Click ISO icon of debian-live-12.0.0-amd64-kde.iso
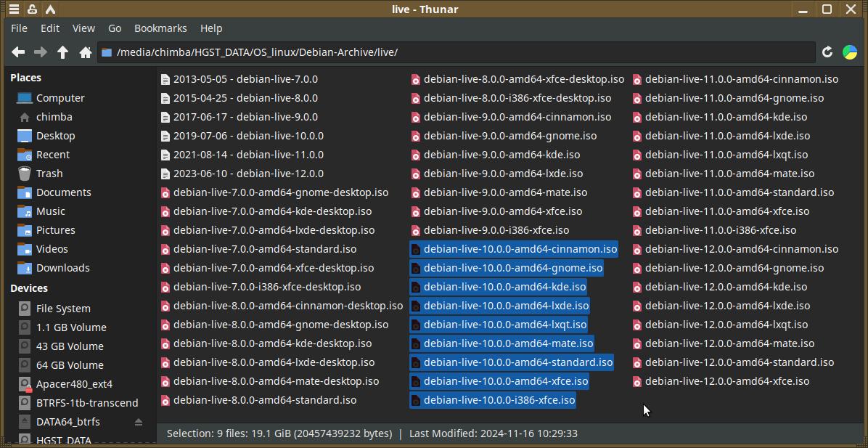This screenshot has height=448, width=868. (637, 288)
